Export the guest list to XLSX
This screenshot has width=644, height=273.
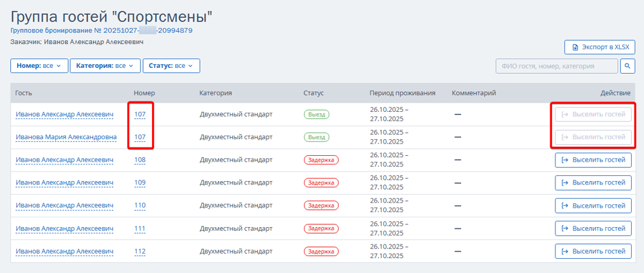click(599, 47)
